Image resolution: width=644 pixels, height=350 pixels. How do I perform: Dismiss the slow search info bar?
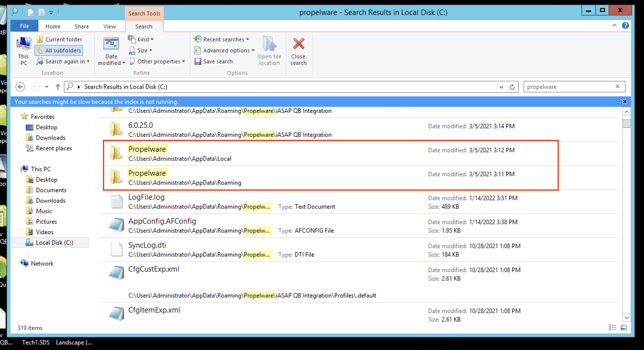click(x=625, y=101)
